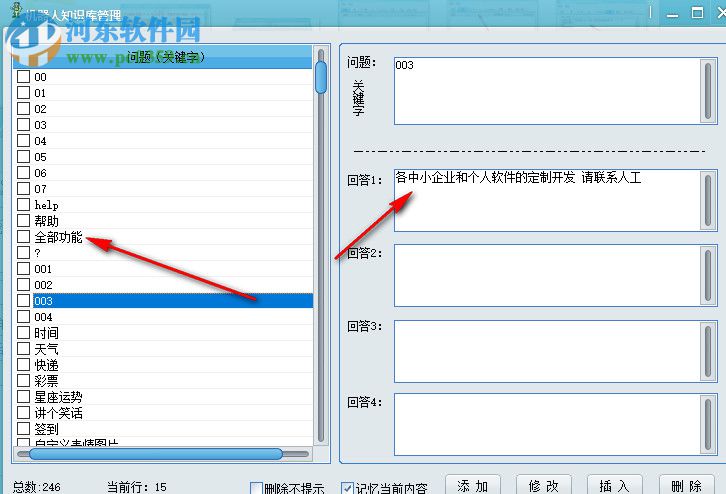726x494 pixels.
Task: Click the 总数:246 status text
Action: click(37, 487)
